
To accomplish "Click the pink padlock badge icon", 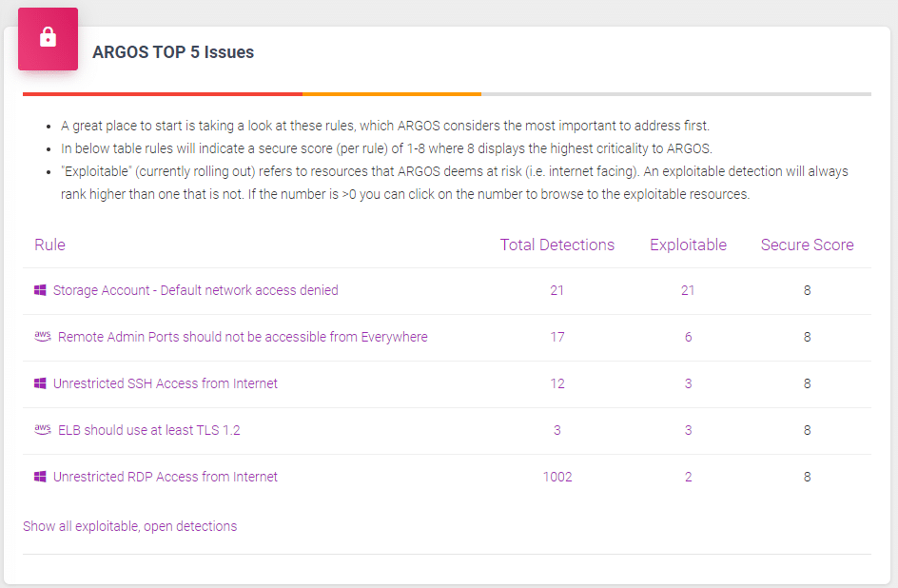I will 48,39.
